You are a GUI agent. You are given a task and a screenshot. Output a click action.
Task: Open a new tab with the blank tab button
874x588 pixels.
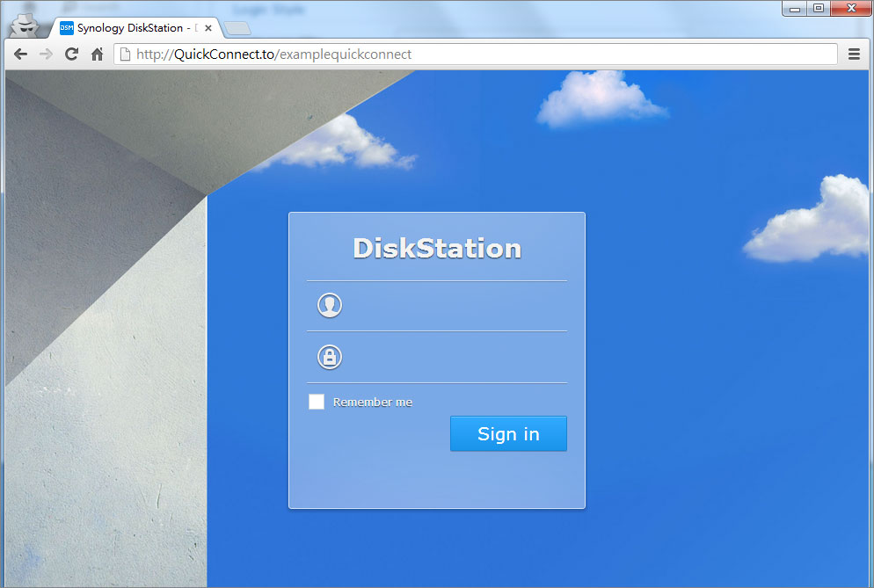(x=237, y=28)
